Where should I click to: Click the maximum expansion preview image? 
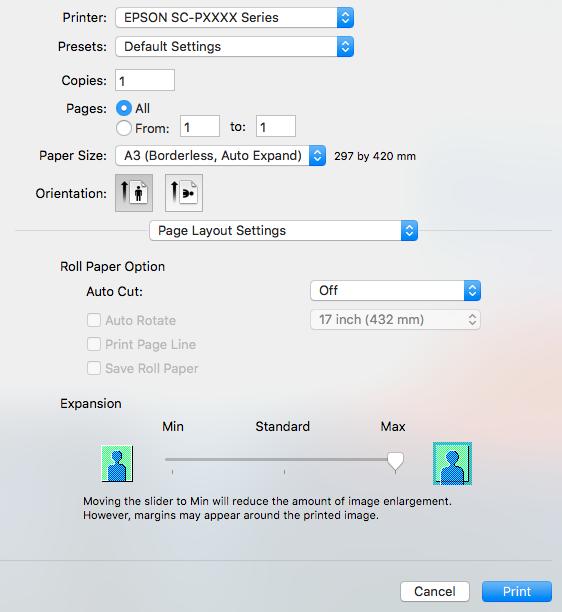pyautogui.click(x=452, y=464)
